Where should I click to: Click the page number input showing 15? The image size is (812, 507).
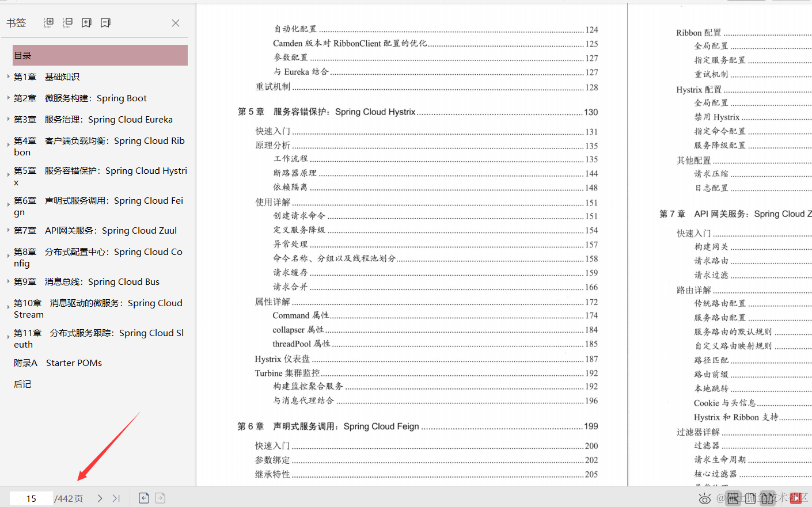(x=31, y=498)
